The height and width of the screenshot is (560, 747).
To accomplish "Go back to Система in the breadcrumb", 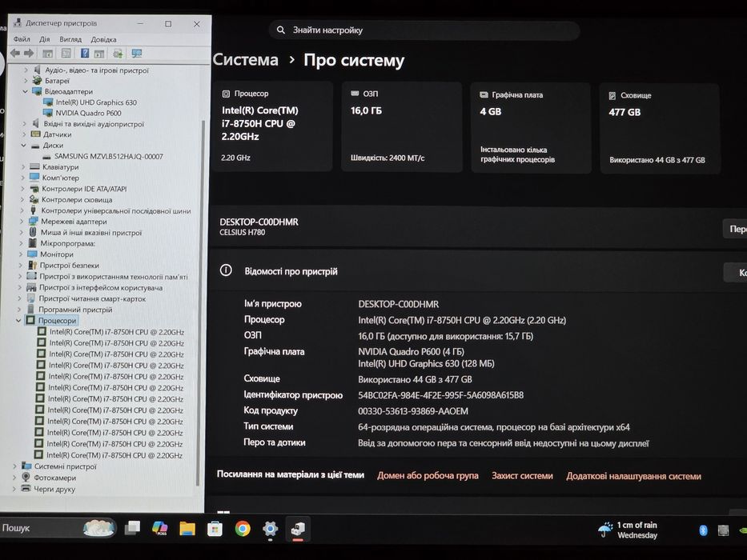I will (x=245, y=59).
